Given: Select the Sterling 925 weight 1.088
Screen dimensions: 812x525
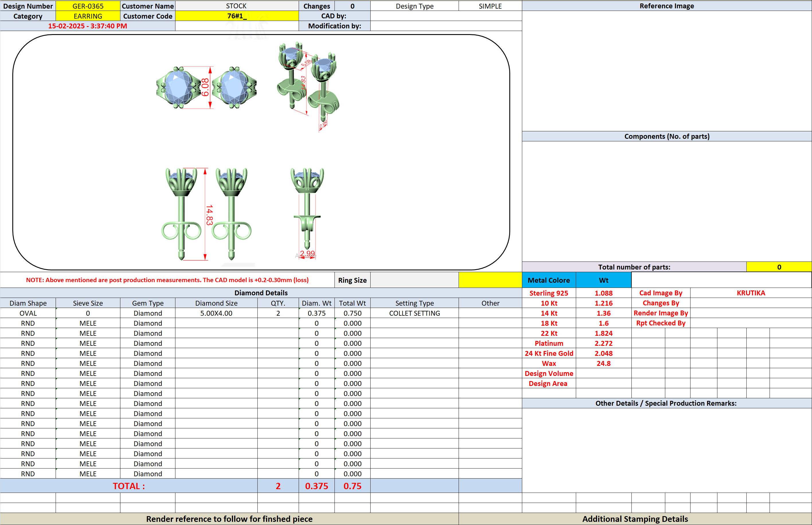Looking at the screenshot, I should 603,293.
